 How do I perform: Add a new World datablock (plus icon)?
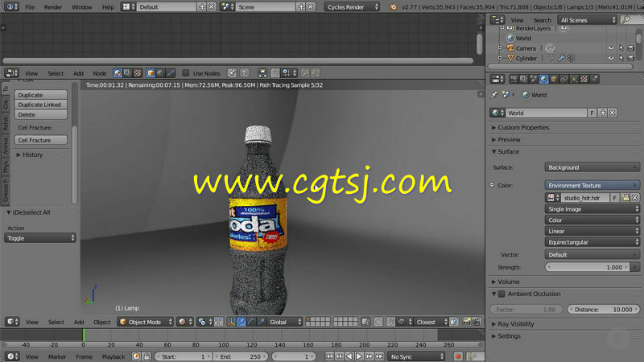coord(602,113)
